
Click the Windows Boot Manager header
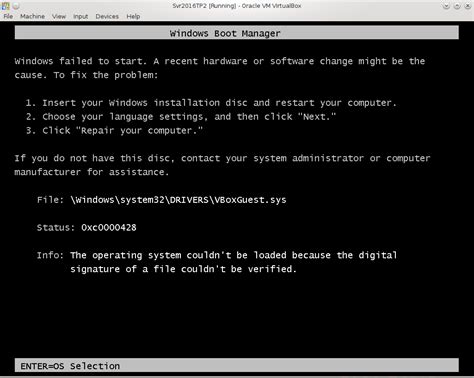point(237,33)
